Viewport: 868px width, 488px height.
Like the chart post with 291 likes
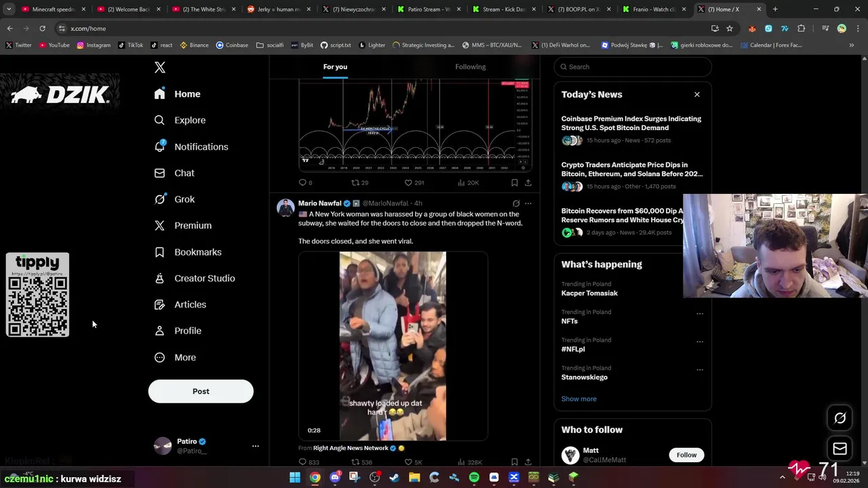[414, 182]
